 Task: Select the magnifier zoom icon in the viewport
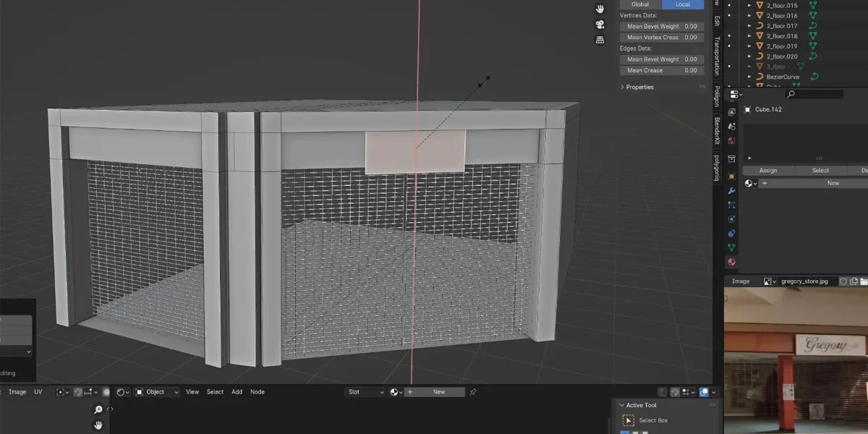coord(98,408)
